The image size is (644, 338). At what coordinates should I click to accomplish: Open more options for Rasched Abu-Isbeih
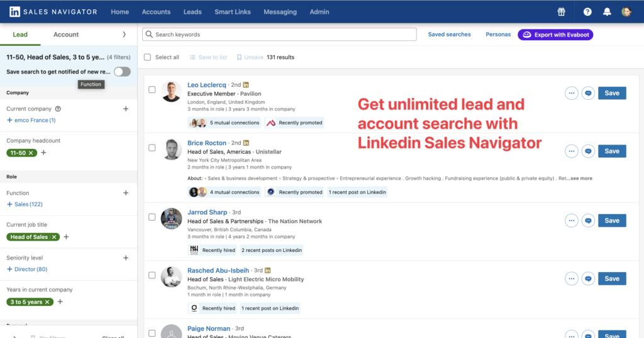pos(571,278)
